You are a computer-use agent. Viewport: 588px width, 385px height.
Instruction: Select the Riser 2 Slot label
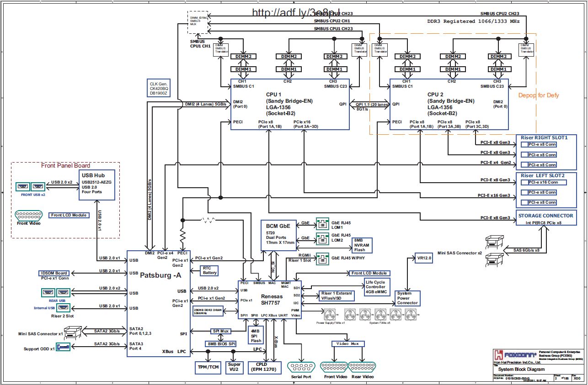[63, 316]
